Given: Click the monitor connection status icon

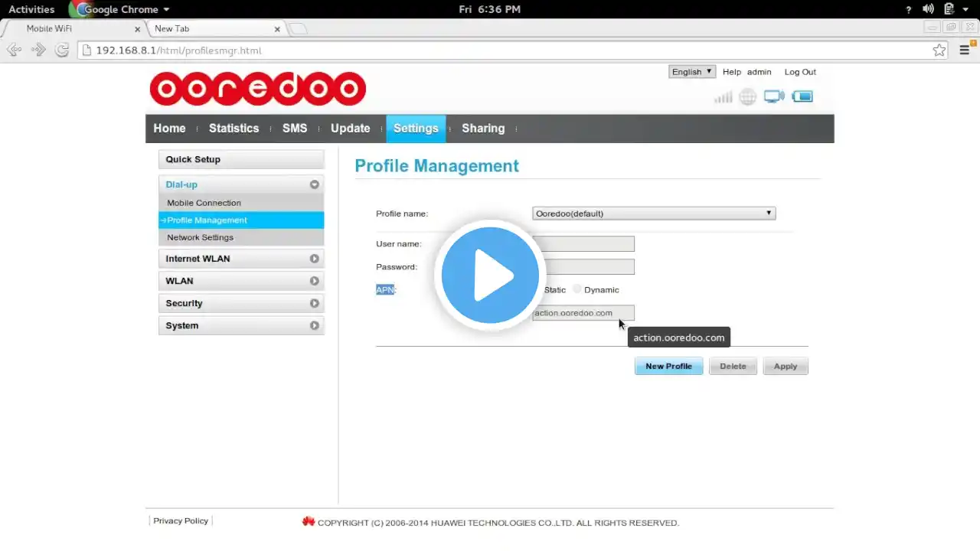Looking at the screenshot, I should tap(774, 96).
